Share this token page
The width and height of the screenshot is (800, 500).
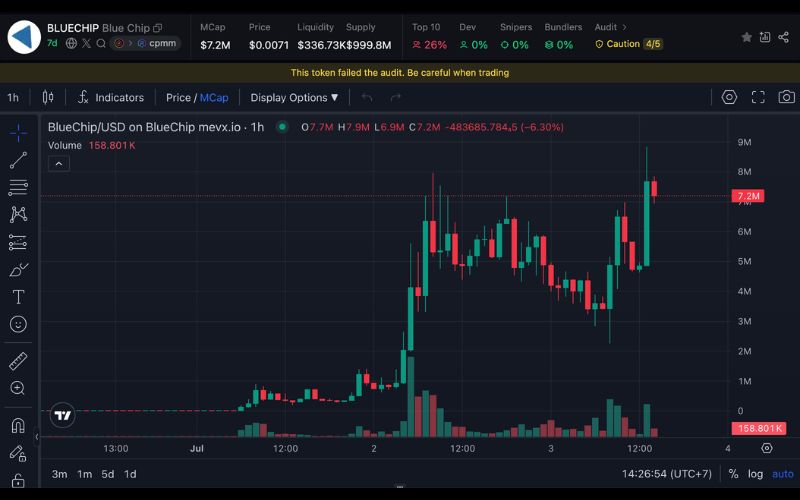pyautogui.click(x=783, y=37)
